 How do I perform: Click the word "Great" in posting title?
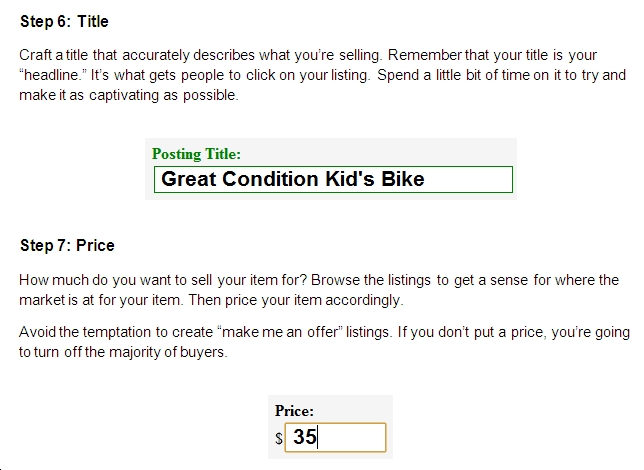(189, 180)
